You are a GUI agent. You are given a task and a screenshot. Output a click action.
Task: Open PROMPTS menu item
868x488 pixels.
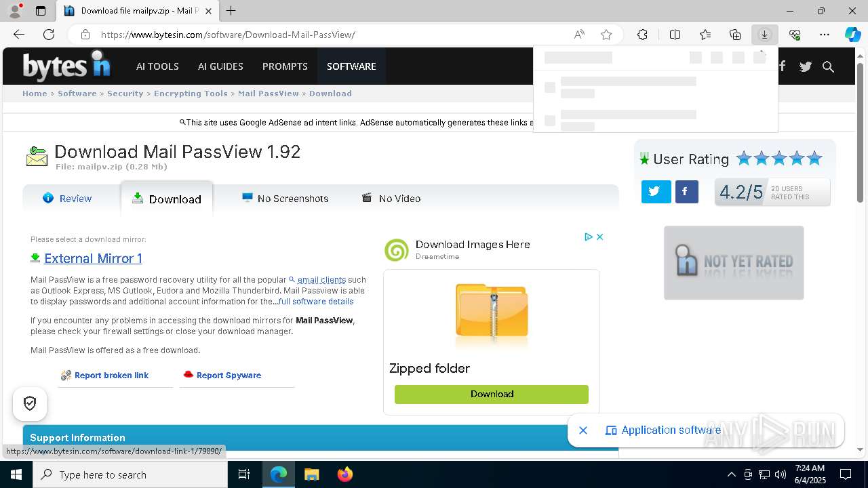pos(285,66)
